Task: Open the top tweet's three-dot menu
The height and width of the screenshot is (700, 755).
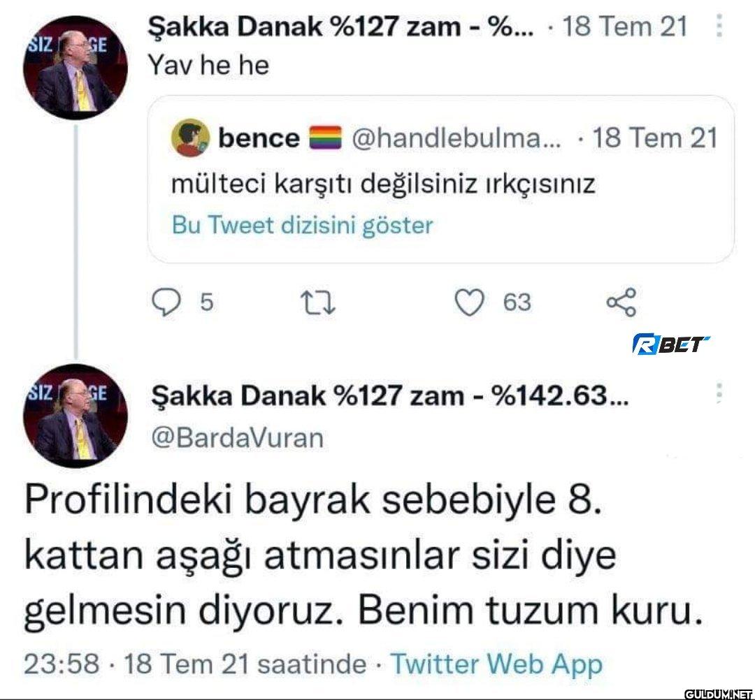Action: [721, 28]
